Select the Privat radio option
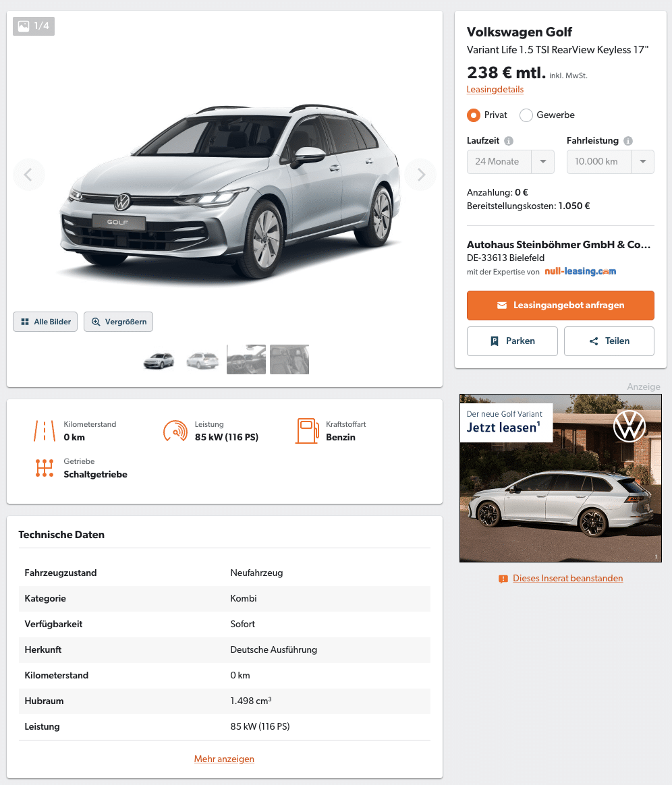This screenshot has width=672, height=785. [473, 115]
